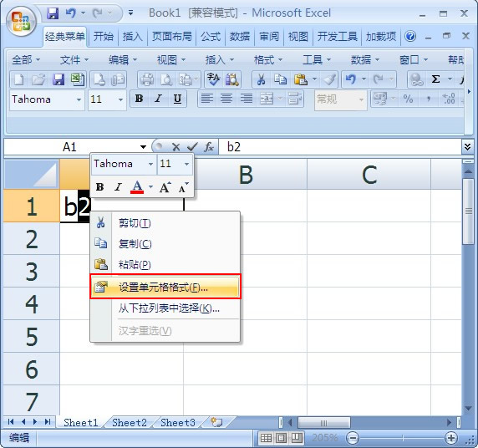Toggle Bold in mini toolbar
478x448 pixels.
coord(99,186)
